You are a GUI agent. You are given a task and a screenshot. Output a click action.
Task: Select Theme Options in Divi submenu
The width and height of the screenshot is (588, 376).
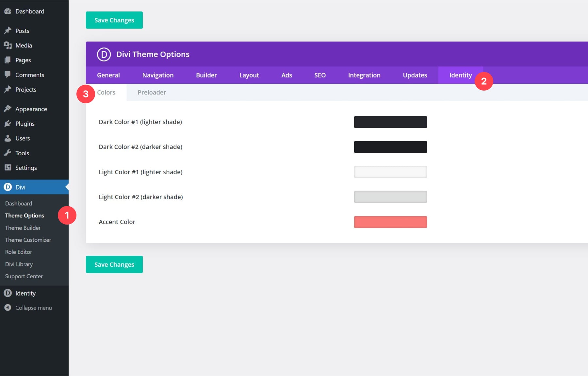pyautogui.click(x=24, y=215)
